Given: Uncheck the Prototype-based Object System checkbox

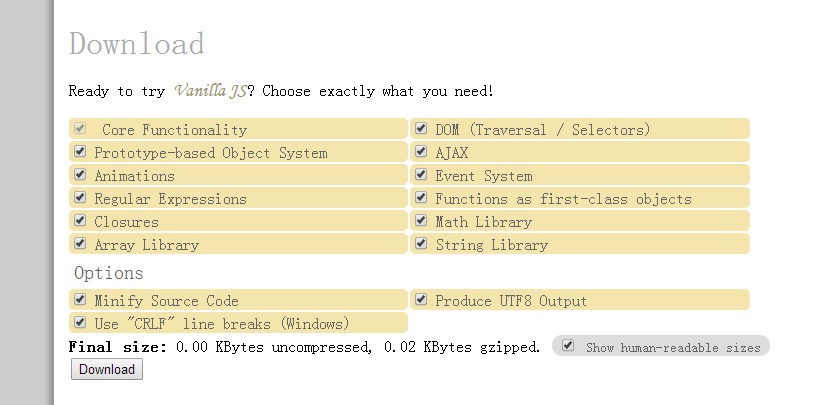Looking at the screenshot, I should point(80,151).
